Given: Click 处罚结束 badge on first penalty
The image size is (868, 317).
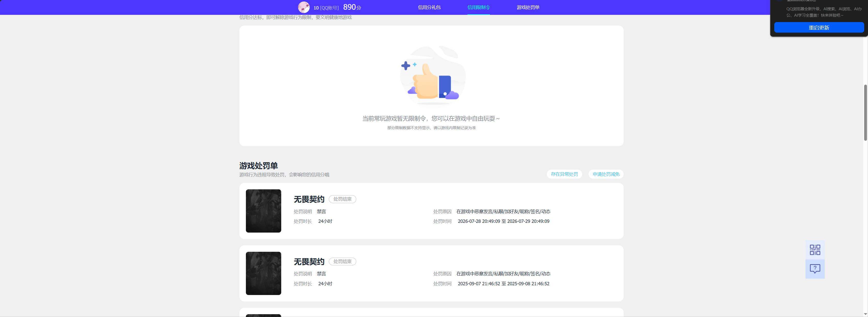Looking at the screenshot, I should coord(342,199).
